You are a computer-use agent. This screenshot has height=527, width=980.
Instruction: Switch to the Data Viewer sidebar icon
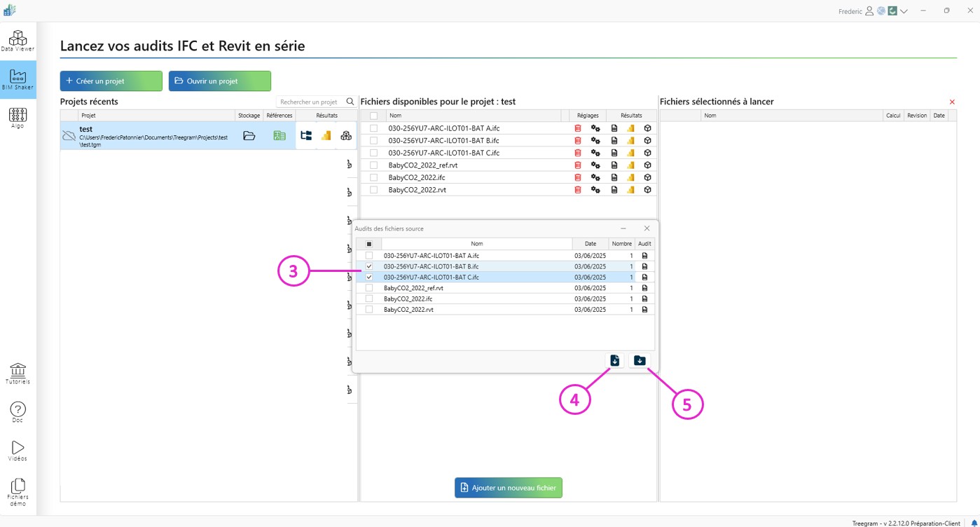click(18, 41)
